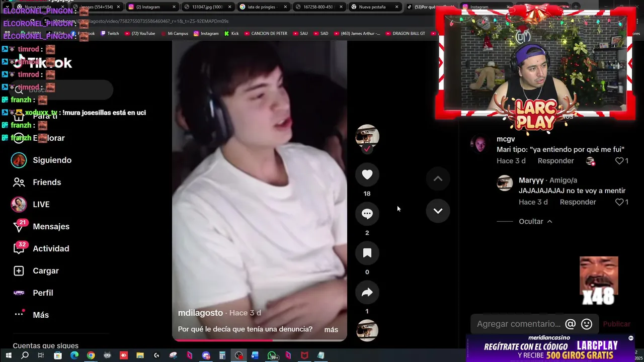Image resolution: width=644 pixels, height=362 pixels.
Task: Open mcgv's profile avatar
Action: [478, 144]
